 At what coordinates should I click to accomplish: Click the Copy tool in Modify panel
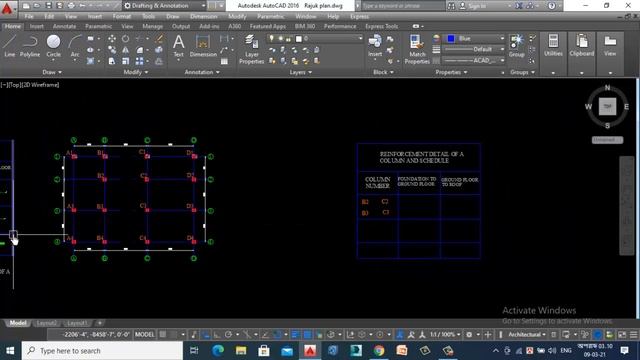pyautogui.click(x=111, y=50)
